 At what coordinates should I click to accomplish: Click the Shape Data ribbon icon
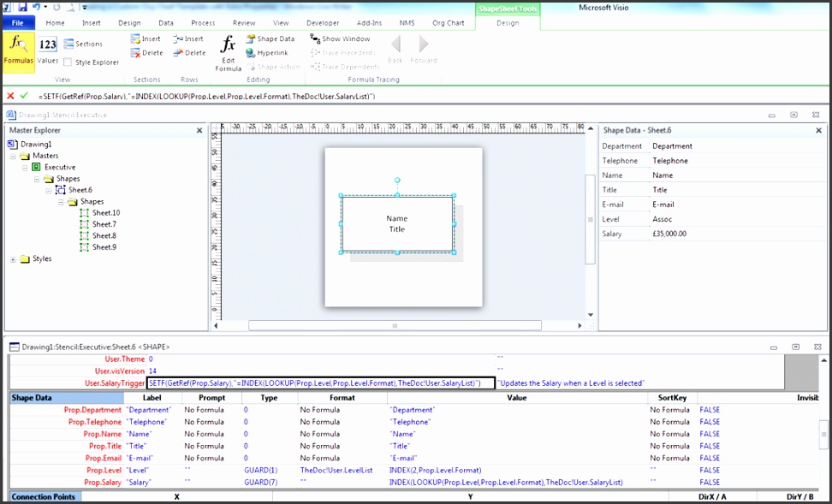[x=270, y=39]
